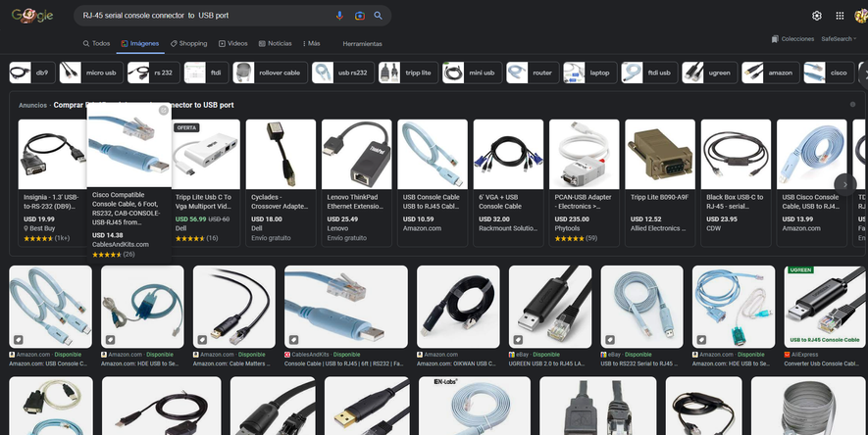
Task: Click the top-corner icon on the Cisco cable popup
Action: 163,111
